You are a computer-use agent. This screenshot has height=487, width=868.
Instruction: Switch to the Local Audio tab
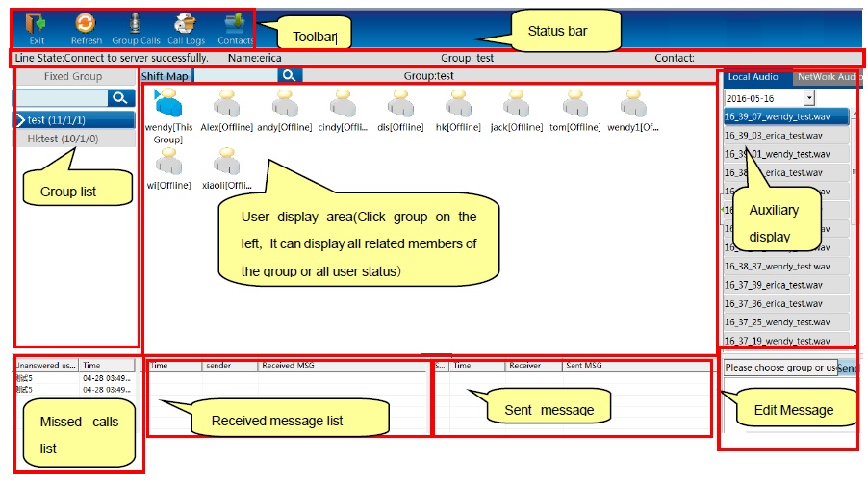753,77
